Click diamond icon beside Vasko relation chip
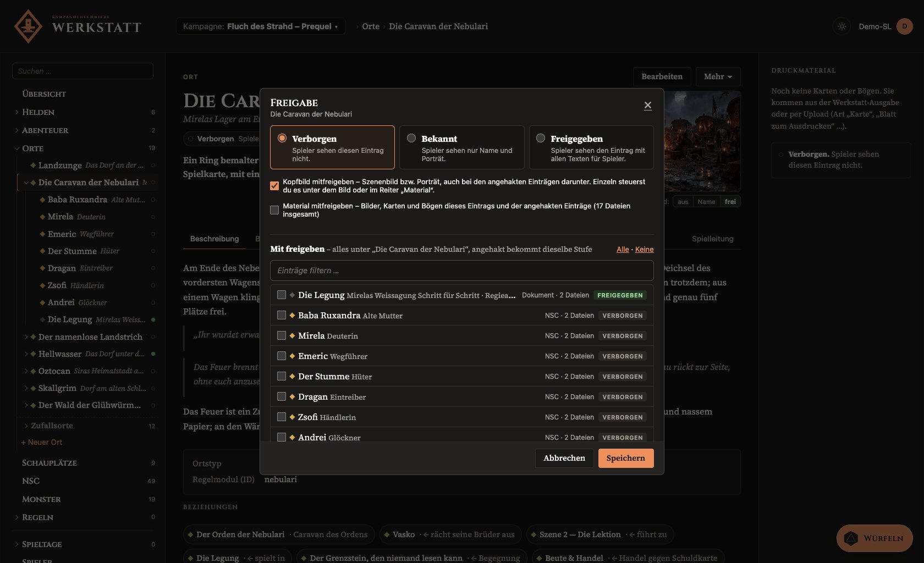 (x=387, y=534)
